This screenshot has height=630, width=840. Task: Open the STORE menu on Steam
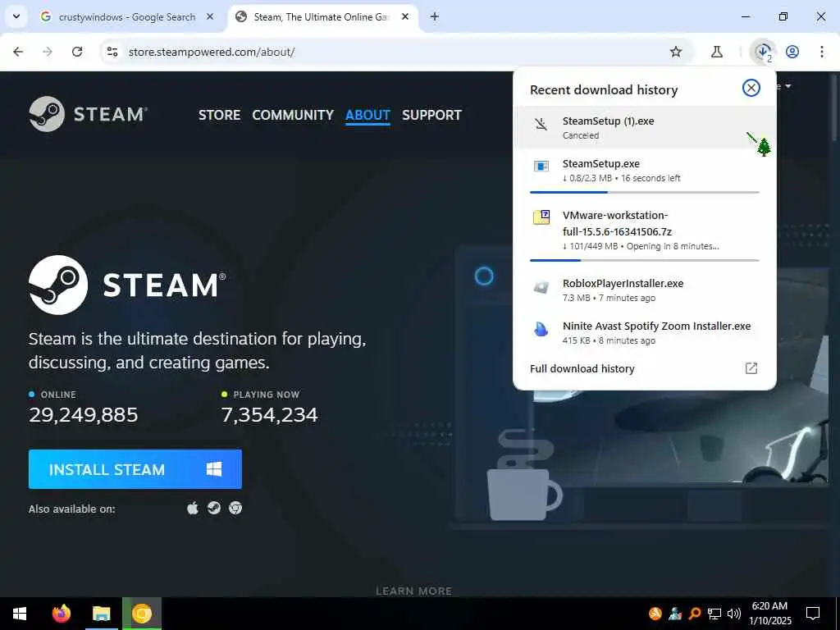coord(219,115)
